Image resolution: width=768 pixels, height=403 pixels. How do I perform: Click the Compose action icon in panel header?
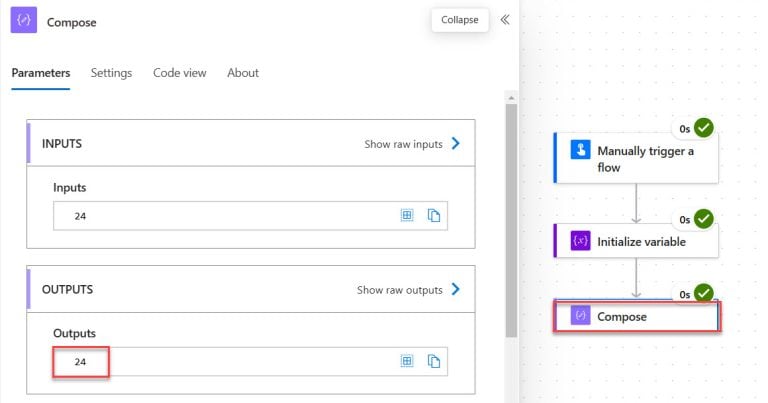24,21
